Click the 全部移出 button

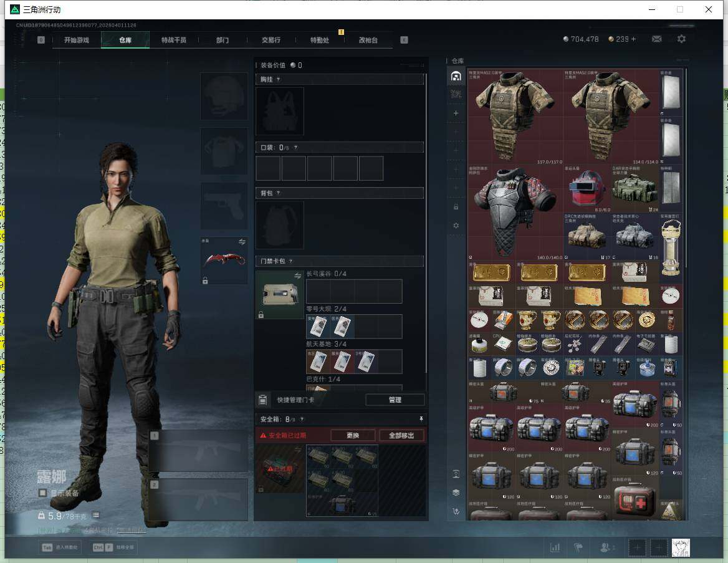401,435
